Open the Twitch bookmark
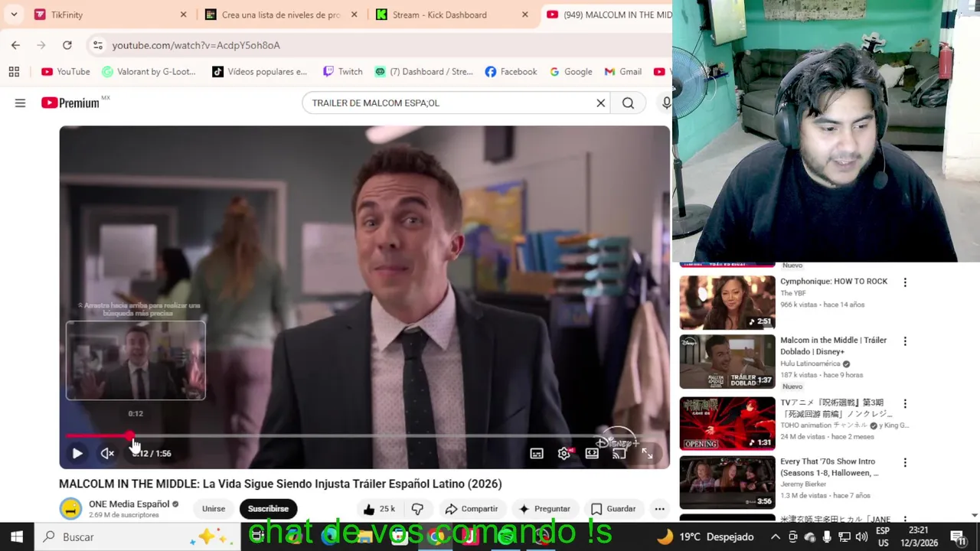The width and height of the screenshot is (980, 551). point(342,72)
